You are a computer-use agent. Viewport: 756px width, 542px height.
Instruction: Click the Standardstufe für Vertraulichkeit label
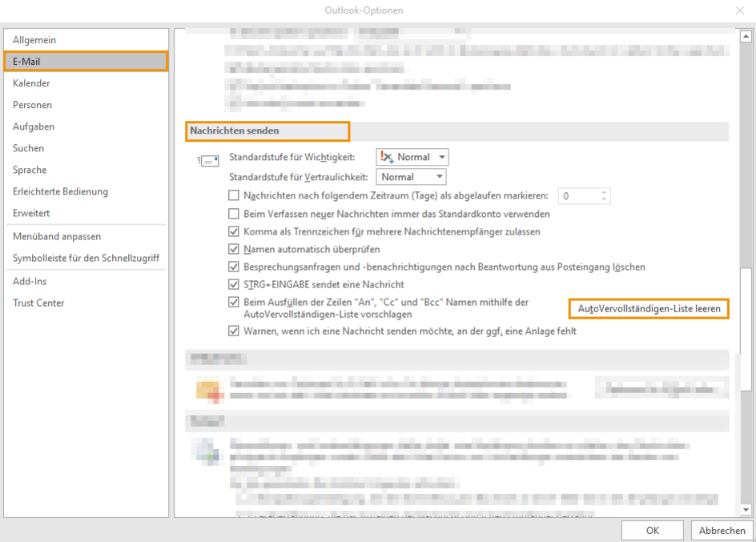coord(299,177)
